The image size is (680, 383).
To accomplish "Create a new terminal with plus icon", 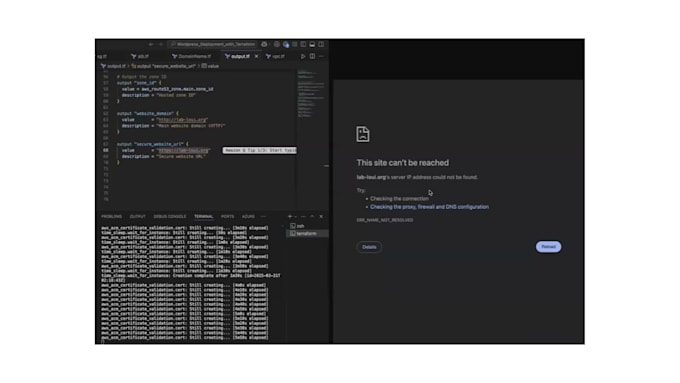I will (x=290, y=216).
